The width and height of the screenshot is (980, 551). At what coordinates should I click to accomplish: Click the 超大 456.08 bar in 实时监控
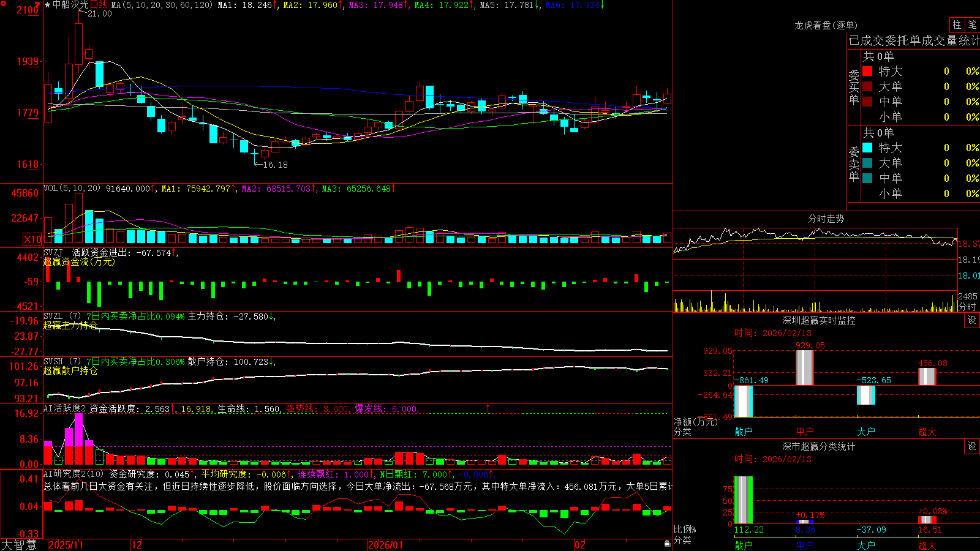point(927,377)
